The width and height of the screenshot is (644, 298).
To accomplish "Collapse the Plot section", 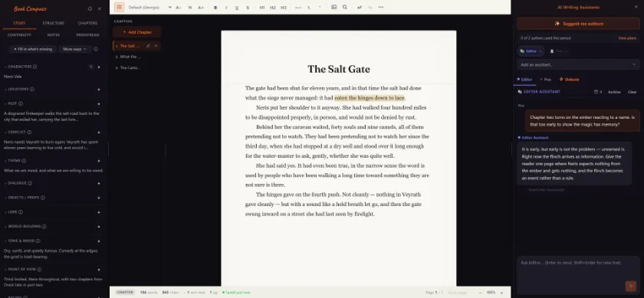I will point(5,104).
